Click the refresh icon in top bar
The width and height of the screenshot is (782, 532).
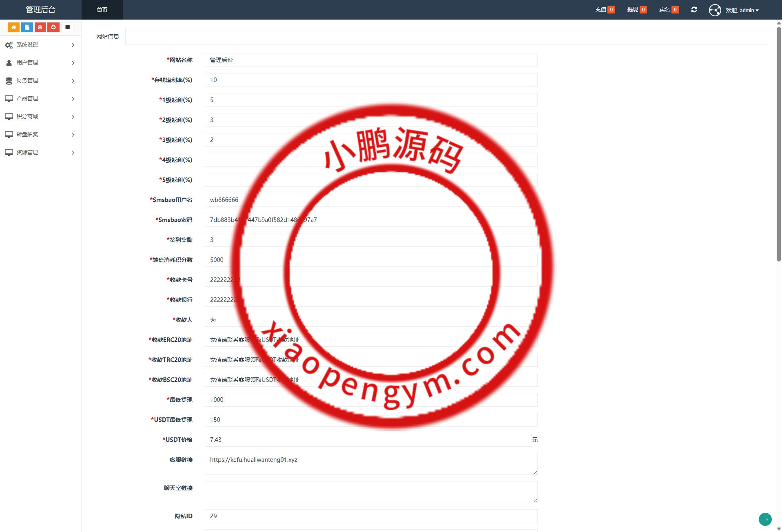(x=694, y=10)
